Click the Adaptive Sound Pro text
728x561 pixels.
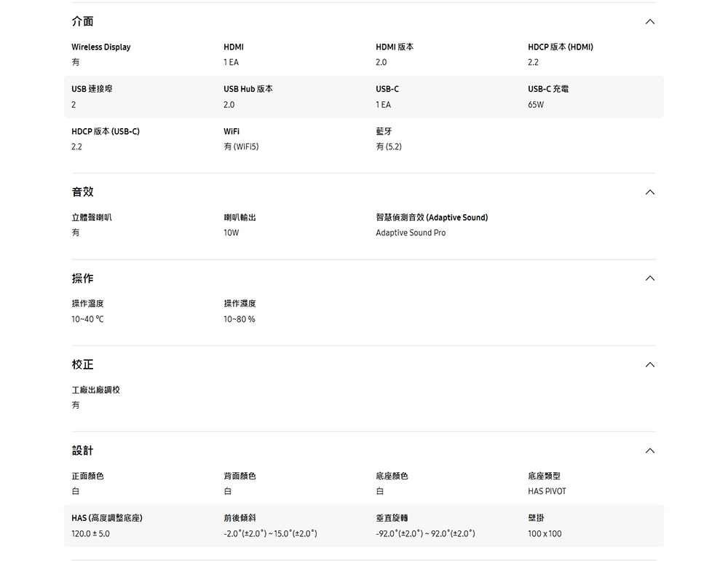[411, 232]
